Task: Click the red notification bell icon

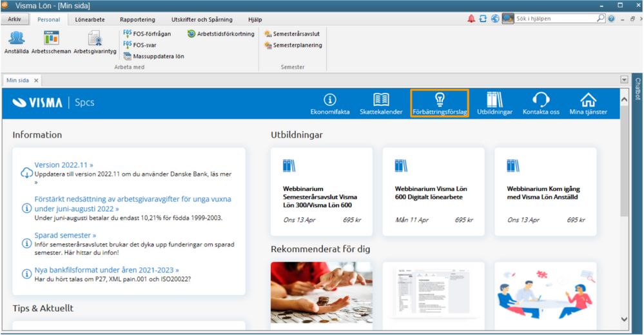Action: (471, 19)
